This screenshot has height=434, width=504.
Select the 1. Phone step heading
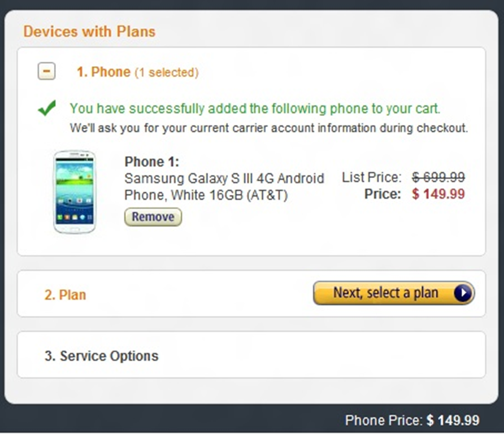(x=103, y=72)
